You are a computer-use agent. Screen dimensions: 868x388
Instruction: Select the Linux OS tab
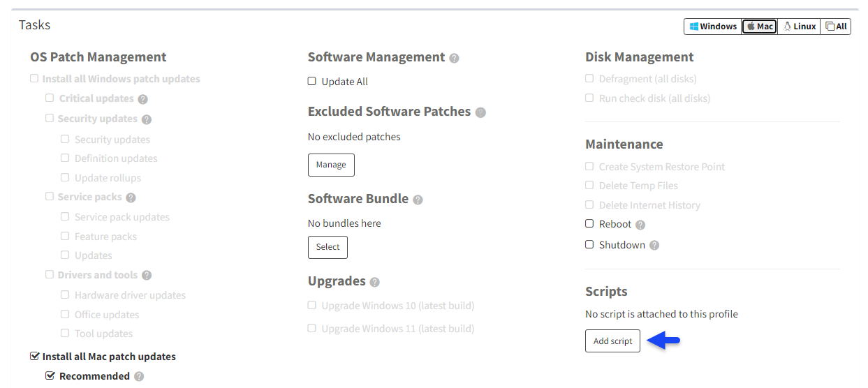(799, 27)
